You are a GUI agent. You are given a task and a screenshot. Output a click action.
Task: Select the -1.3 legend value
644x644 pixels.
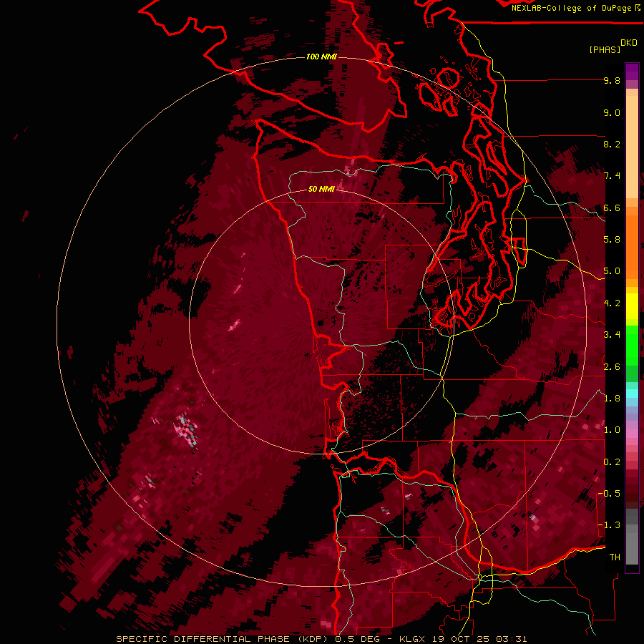609,526
